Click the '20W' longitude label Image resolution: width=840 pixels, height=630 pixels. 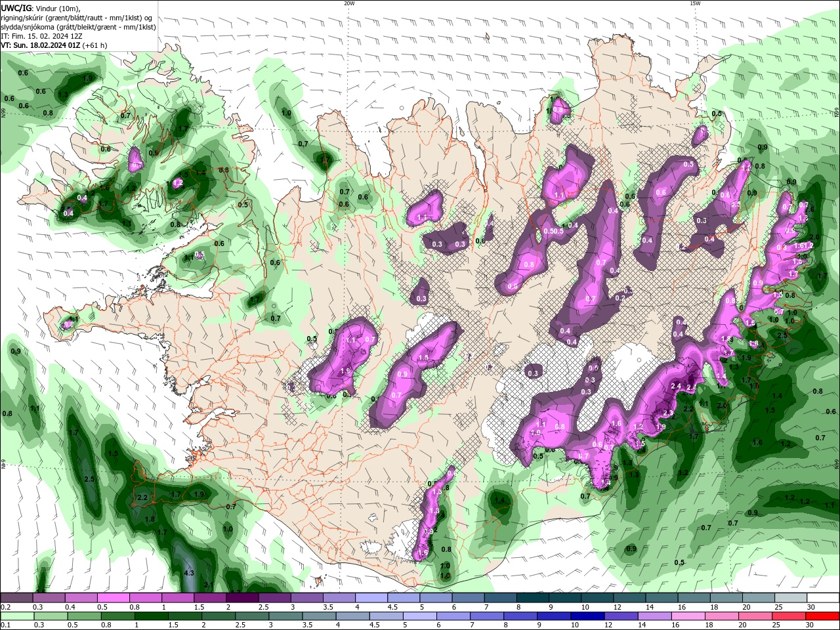tap(349, 3)
